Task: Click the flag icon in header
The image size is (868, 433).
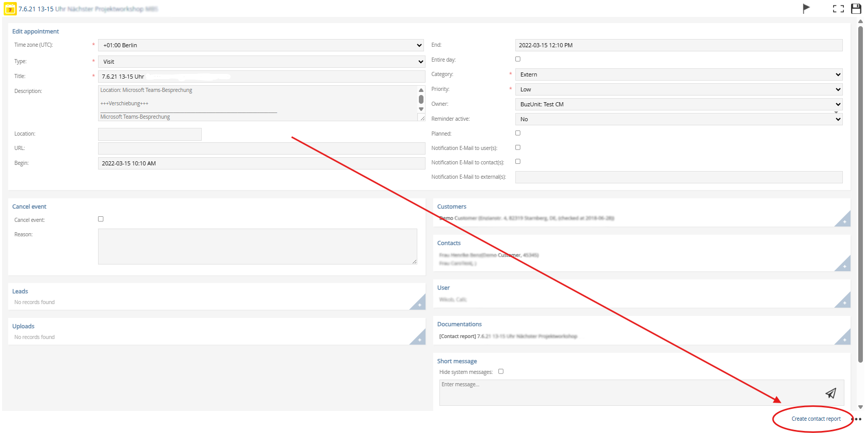Action: [806, 8]
